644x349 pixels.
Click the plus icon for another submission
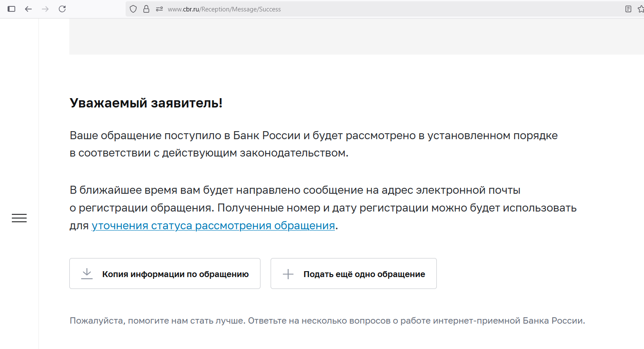[288, 274]
